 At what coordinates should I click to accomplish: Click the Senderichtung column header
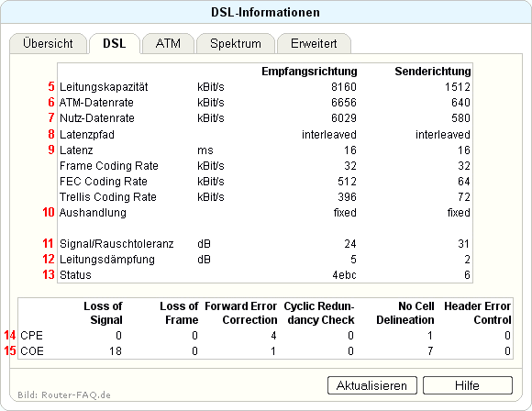(x=433, y=72)
